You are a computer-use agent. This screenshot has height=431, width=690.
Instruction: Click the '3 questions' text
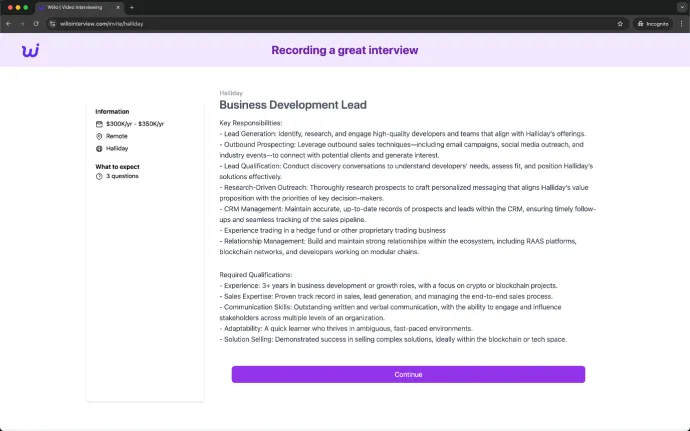tap(122, 176)
